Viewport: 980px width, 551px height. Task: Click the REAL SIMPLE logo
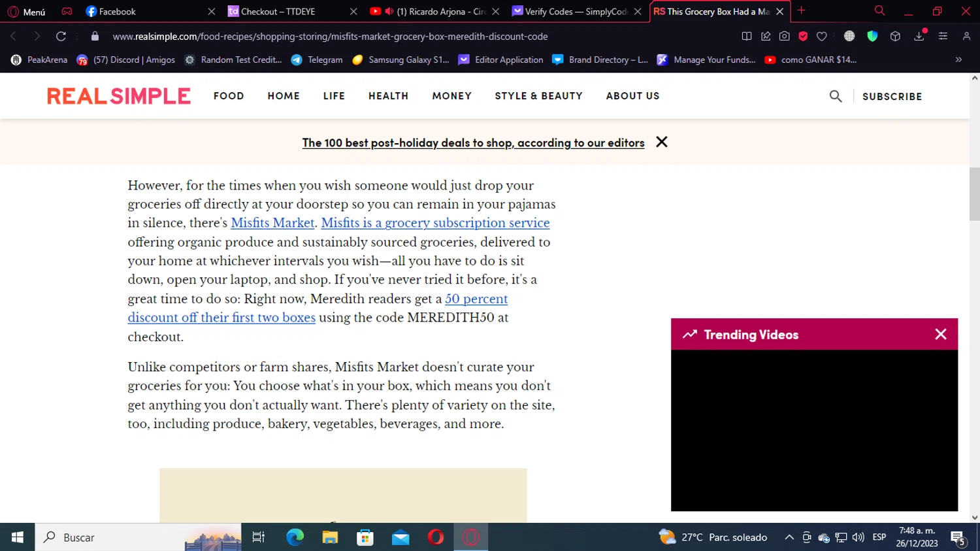pos(119,96)
